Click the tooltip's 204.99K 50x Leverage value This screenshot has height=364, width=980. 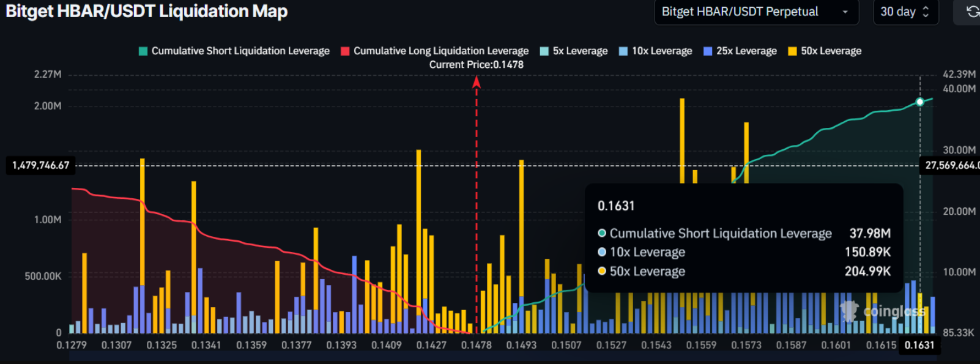pos(867,271)
